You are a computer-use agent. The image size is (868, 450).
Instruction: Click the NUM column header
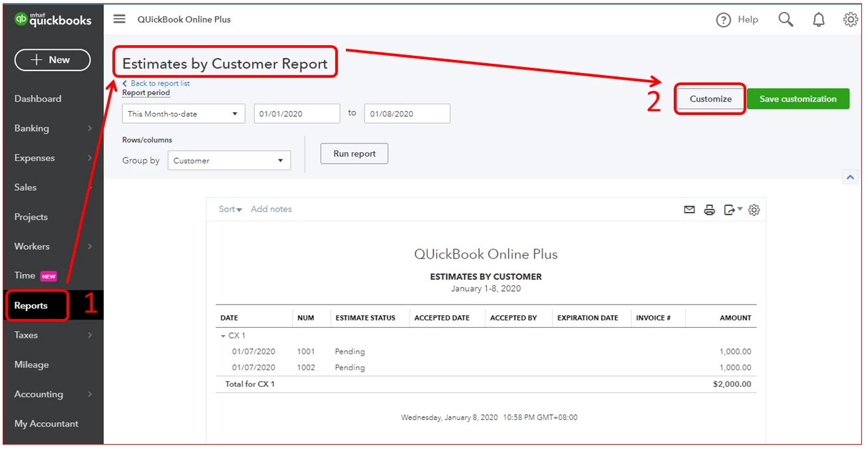coord(305,318)
